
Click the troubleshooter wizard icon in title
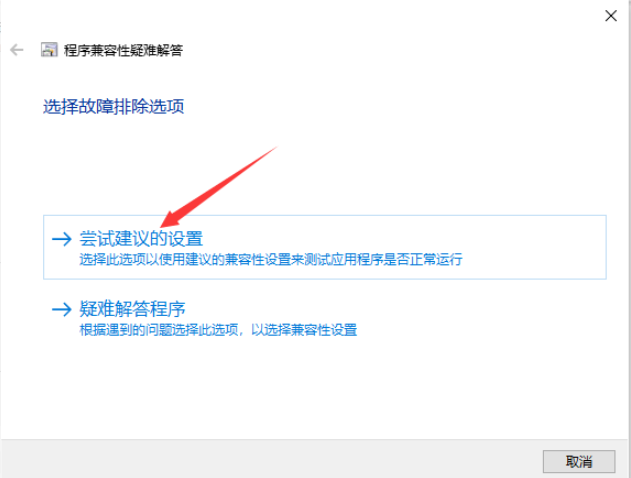(49, 50)
